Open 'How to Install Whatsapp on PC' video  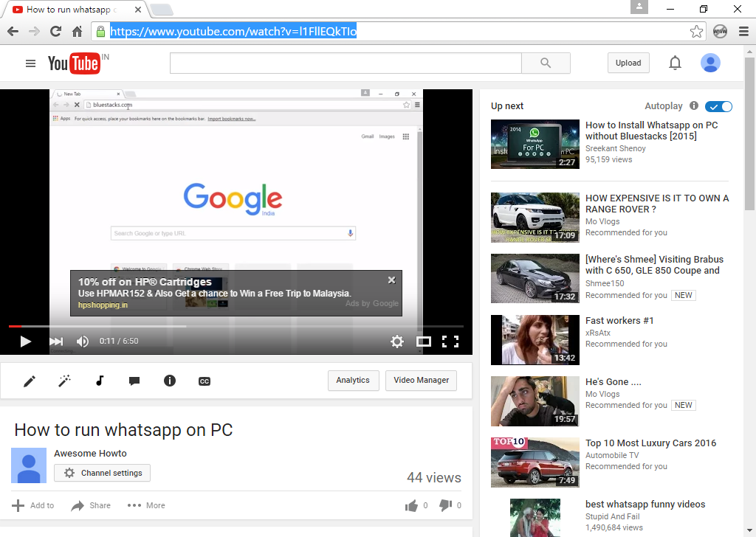651,131
